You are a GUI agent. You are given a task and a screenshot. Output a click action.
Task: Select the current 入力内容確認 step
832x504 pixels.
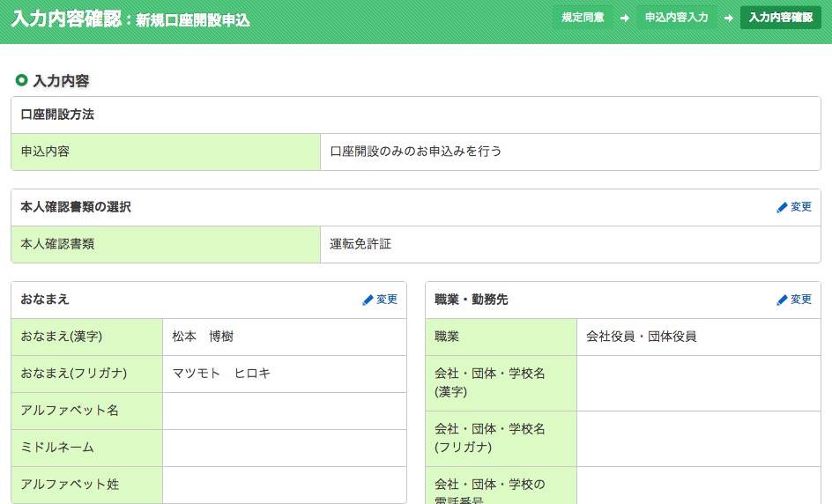[780, 18]
